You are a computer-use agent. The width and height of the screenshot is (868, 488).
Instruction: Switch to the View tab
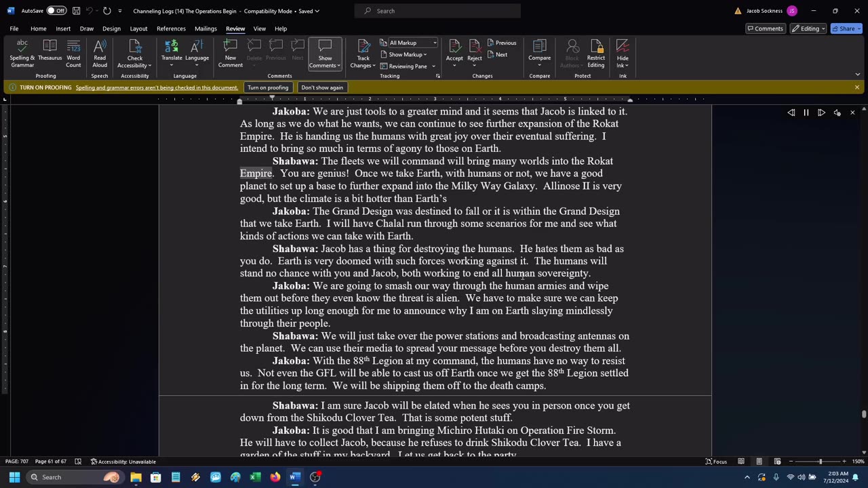[259, 28]
